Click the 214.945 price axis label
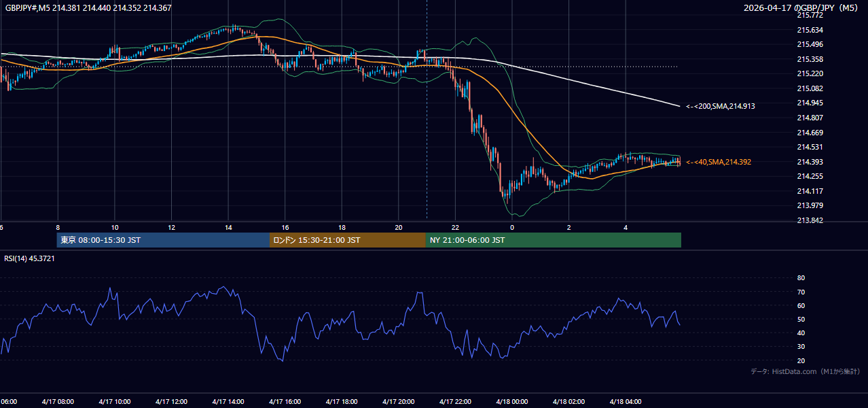Image resolution: width=868 pixels, height=408 pixels. click(810, 103)
